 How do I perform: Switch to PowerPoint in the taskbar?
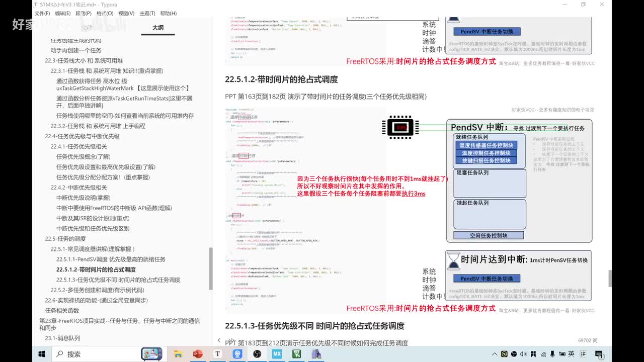click(x=197, y=354)
